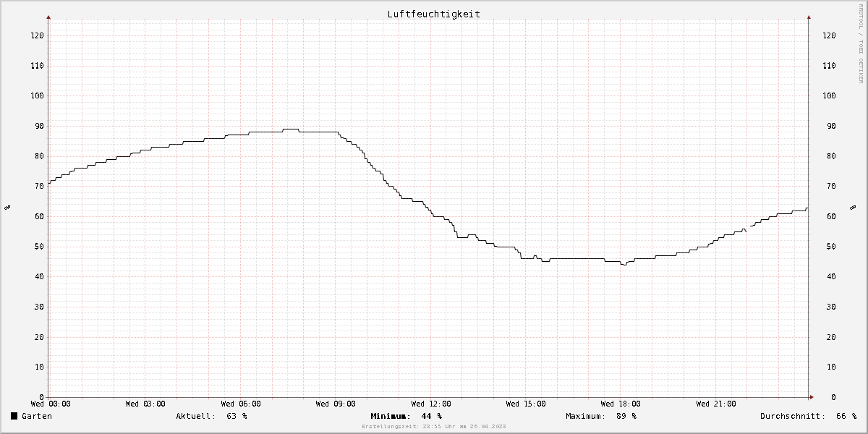This screenshot has height=434, width=868.
Task: Click the Wed 15:00 time axis label
Action: 526,404
